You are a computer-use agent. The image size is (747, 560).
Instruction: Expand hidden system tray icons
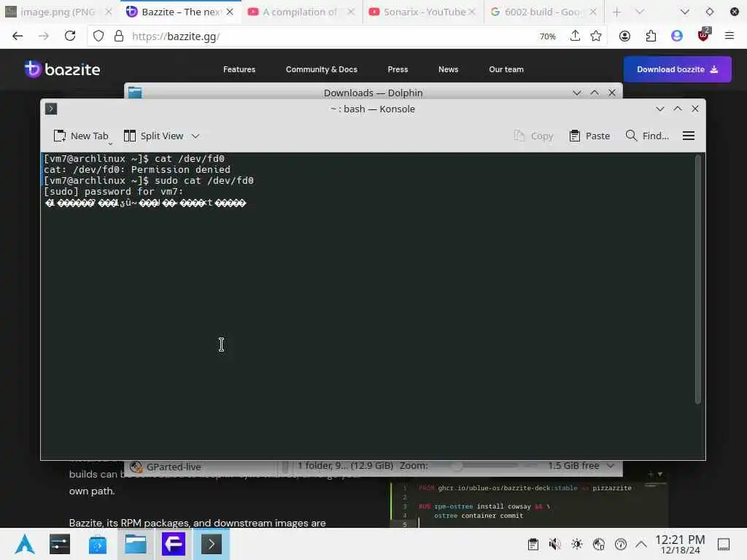pyautogui.click(x=641, y=544)
